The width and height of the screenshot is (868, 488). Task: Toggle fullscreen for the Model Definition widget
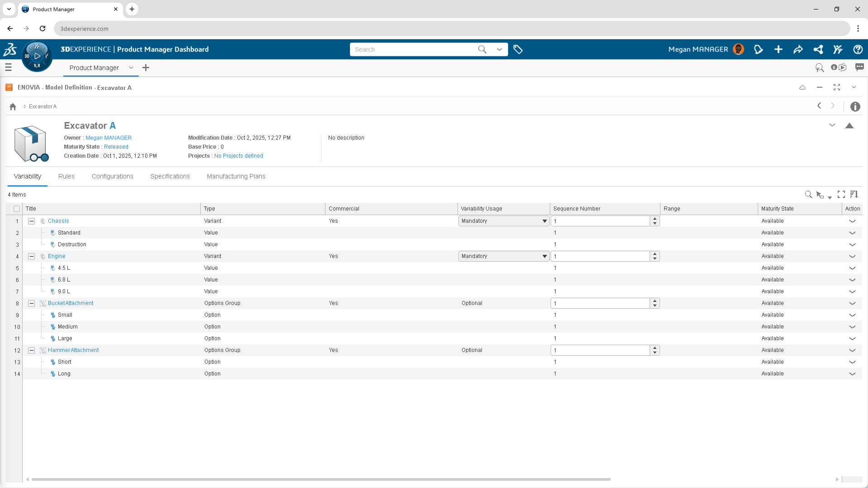(x=836, y=87)
